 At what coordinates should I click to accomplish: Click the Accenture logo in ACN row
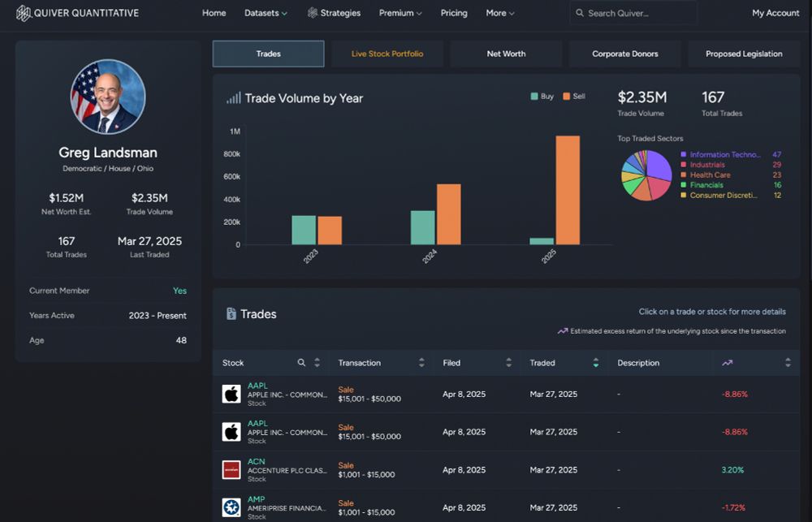point(231,470)
